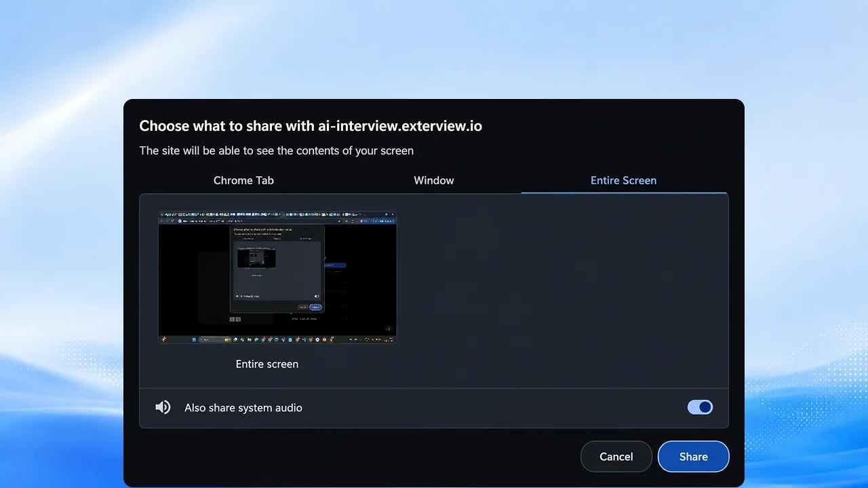Select the Entire screen preview thumbnail
868x488 pixels.
[x=277, y=278]
